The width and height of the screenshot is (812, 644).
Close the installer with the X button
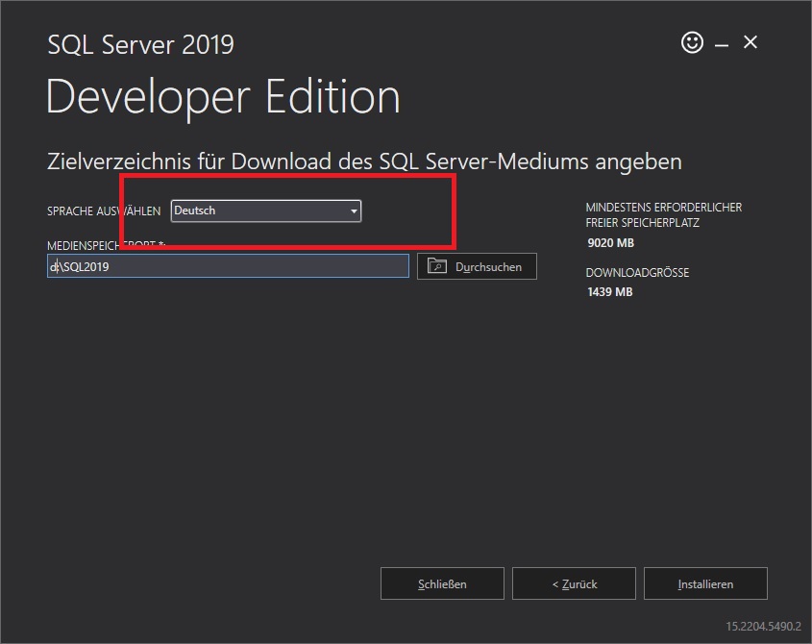click(x=750, y=42)
